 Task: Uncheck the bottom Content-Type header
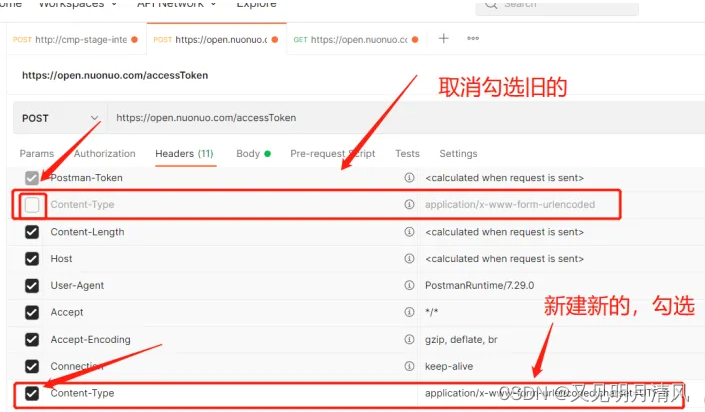(x=32, y=394)
